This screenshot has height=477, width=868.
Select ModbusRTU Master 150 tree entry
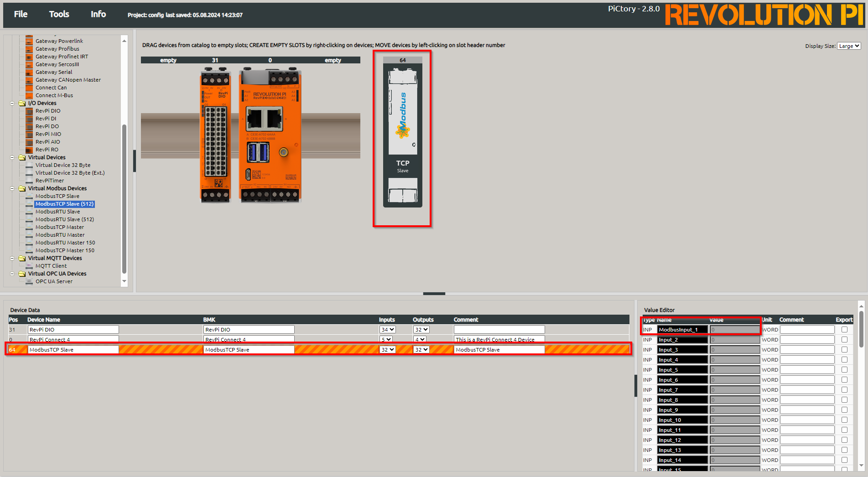pyautogui.click(x=65, y=243)
